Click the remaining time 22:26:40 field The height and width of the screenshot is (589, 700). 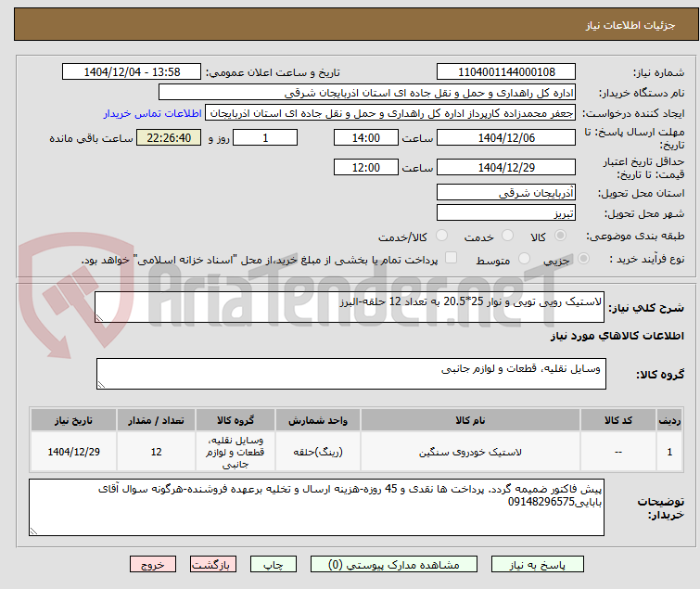[169, 137]
